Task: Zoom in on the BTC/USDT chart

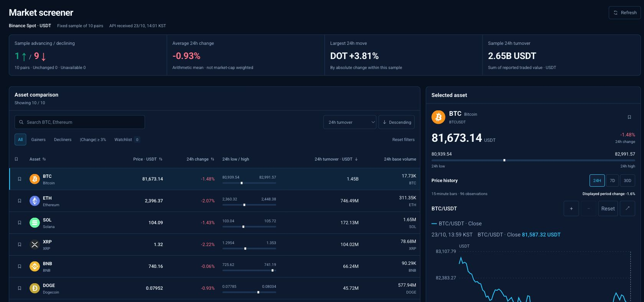Action: 571,208
